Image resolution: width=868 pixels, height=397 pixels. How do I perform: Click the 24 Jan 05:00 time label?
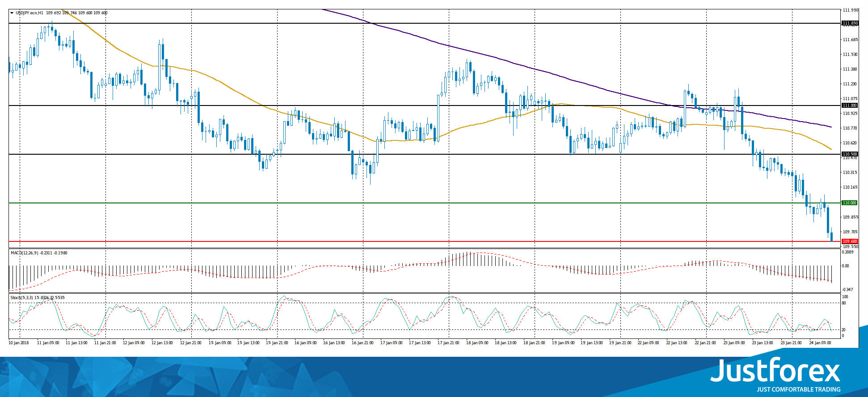[x=820, y=343]
